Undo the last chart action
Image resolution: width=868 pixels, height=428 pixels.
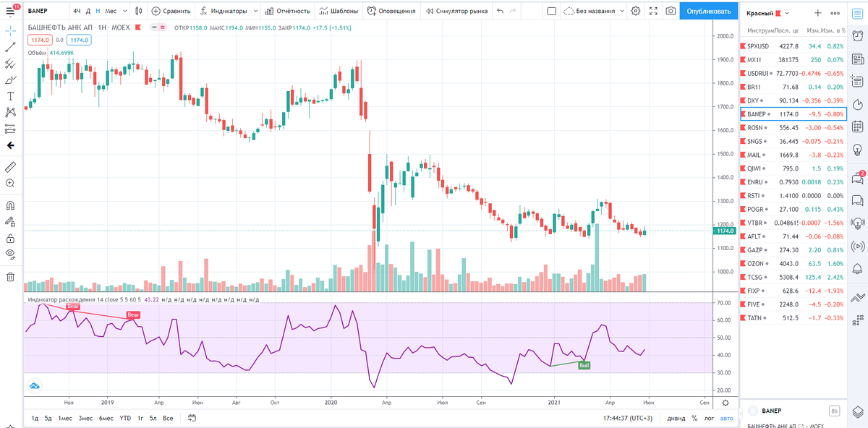click(501, 11)
